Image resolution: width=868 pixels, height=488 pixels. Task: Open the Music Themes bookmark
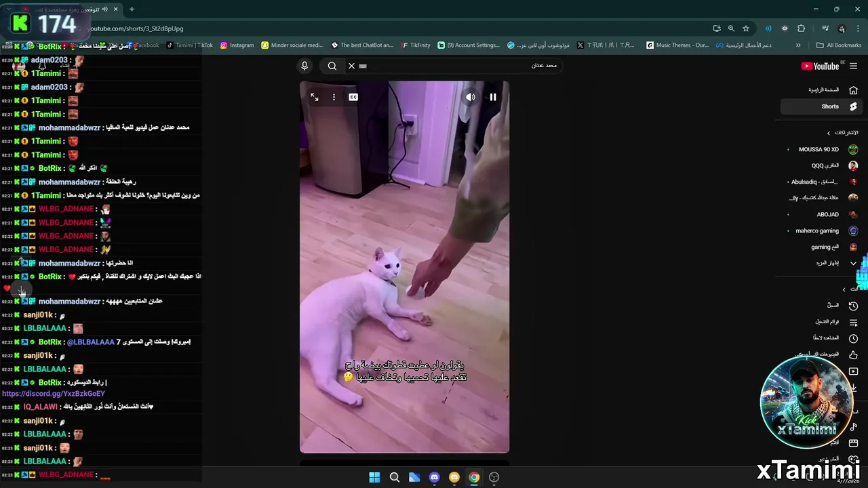click(x=677, y=45)
